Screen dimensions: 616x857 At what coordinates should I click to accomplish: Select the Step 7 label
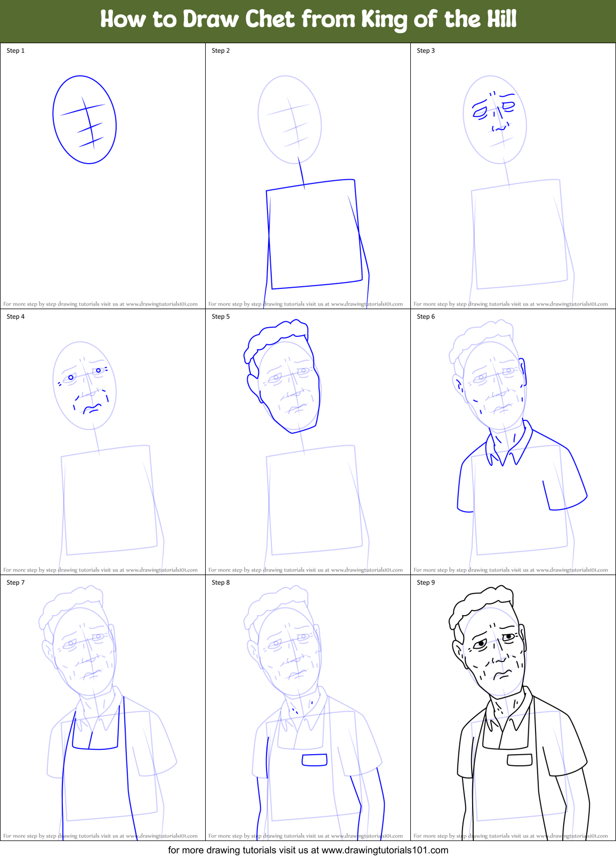click(15, 583)
